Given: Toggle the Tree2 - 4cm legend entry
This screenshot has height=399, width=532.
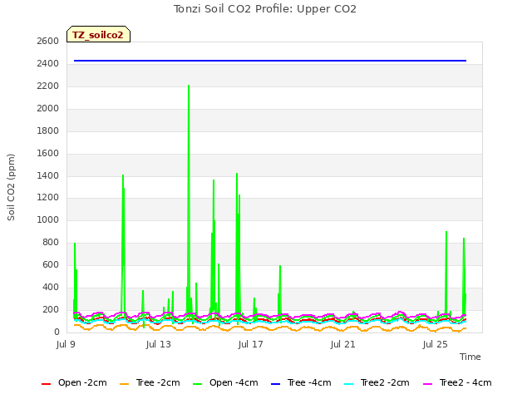Looking at the screenshot, I should tap(457, 383).
